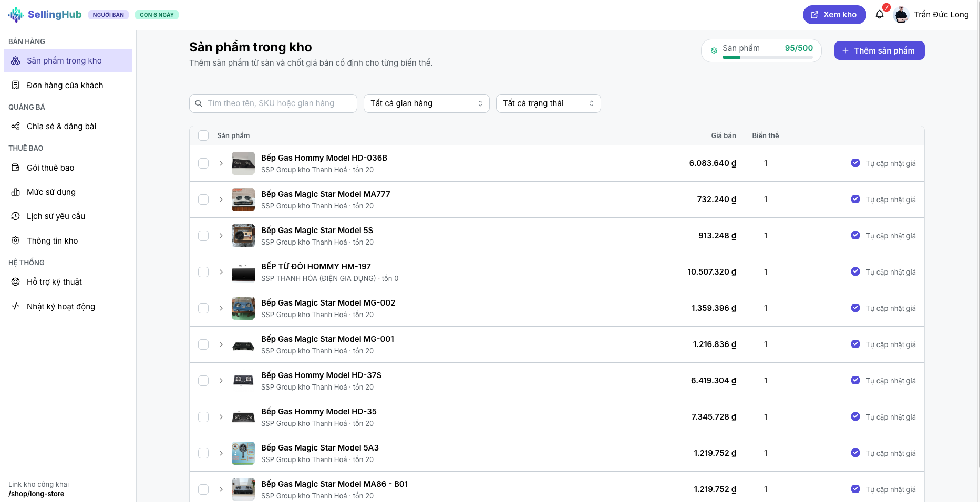
Task: Open thumbnail of Bếp Gas Magic Star MA777
Action: coord(243,200)
